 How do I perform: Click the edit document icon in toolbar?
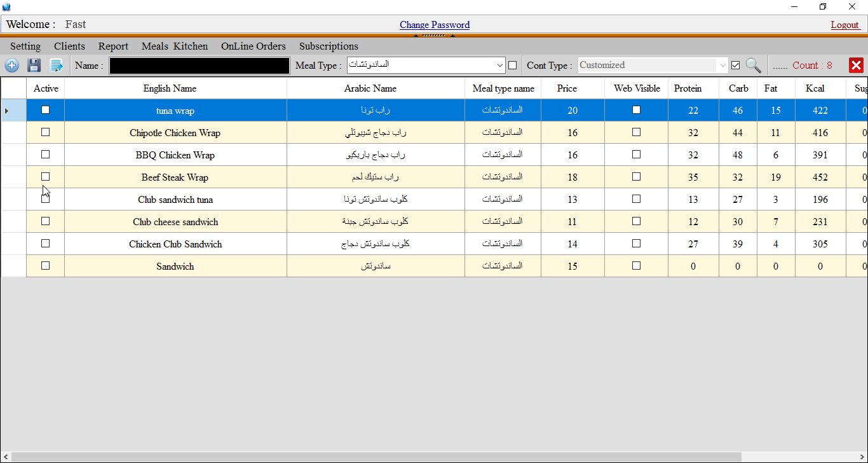57,65
